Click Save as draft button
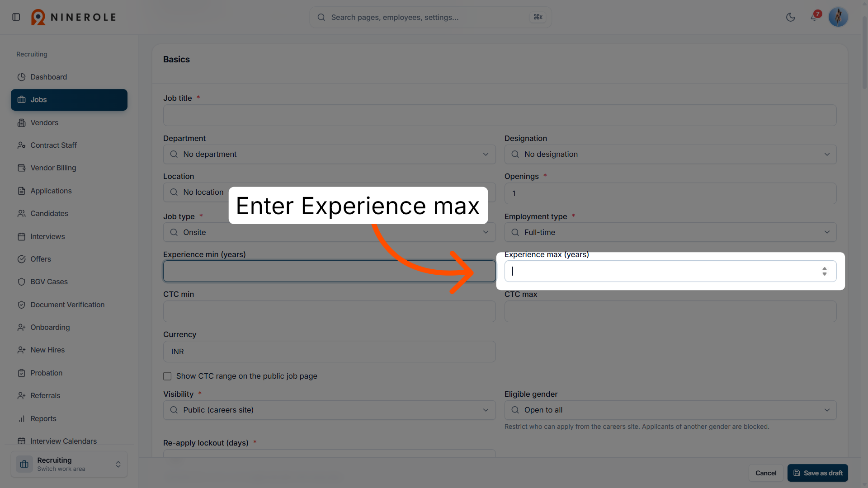The height and width of the screenshot is (488, 868). [818, 473]
